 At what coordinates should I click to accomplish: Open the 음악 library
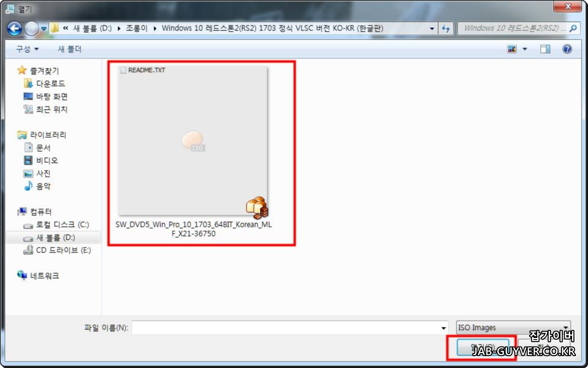[43, 186]
